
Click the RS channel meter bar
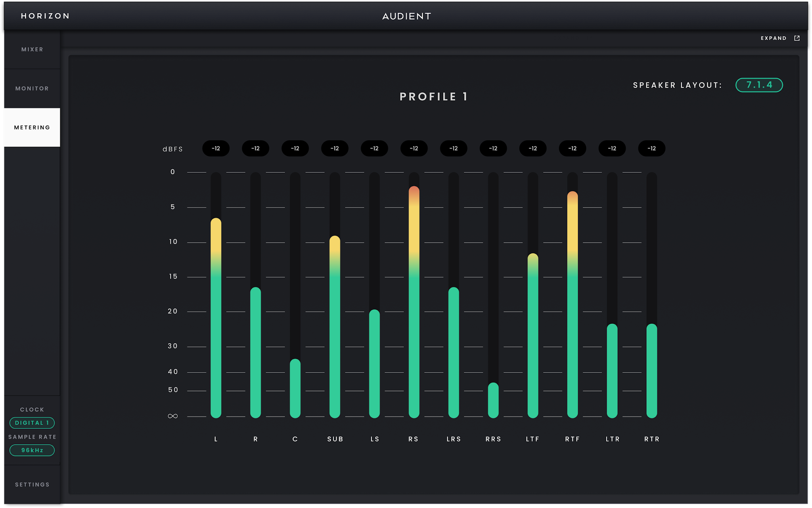tap(414, 295)
